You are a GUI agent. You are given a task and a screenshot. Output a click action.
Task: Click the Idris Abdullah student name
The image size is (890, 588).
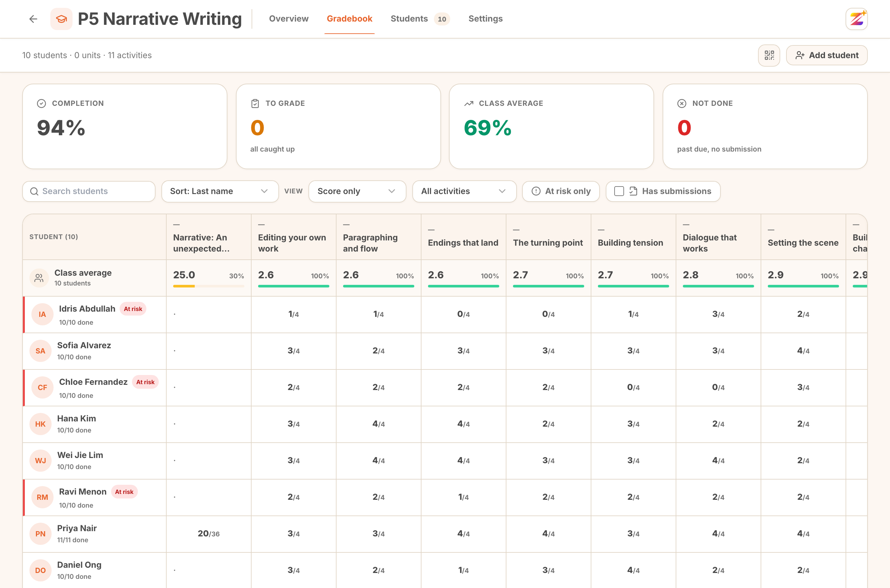point(87,309)
